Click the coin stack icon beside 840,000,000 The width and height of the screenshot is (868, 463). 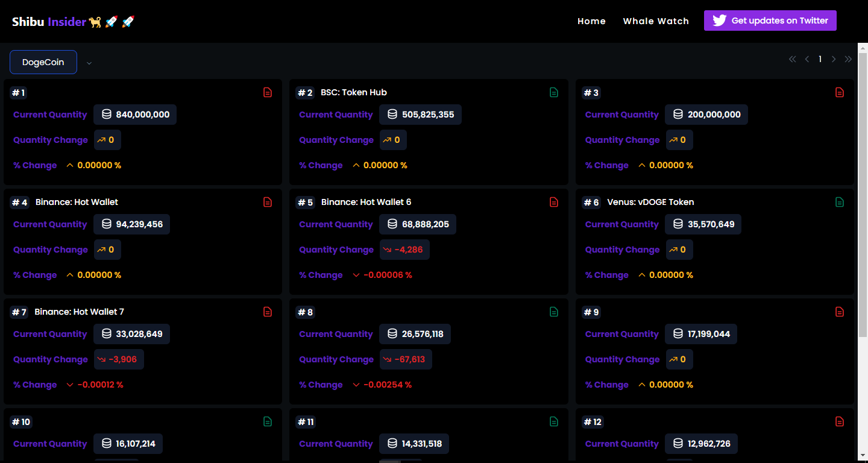[x=107, y=115]
